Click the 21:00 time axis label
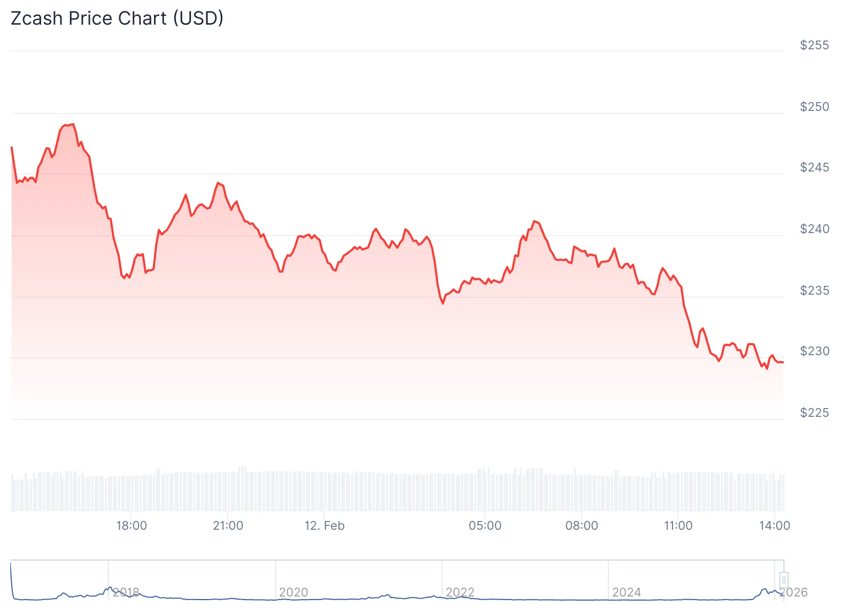This screenshot has height=616, width=844. [228, 526]
